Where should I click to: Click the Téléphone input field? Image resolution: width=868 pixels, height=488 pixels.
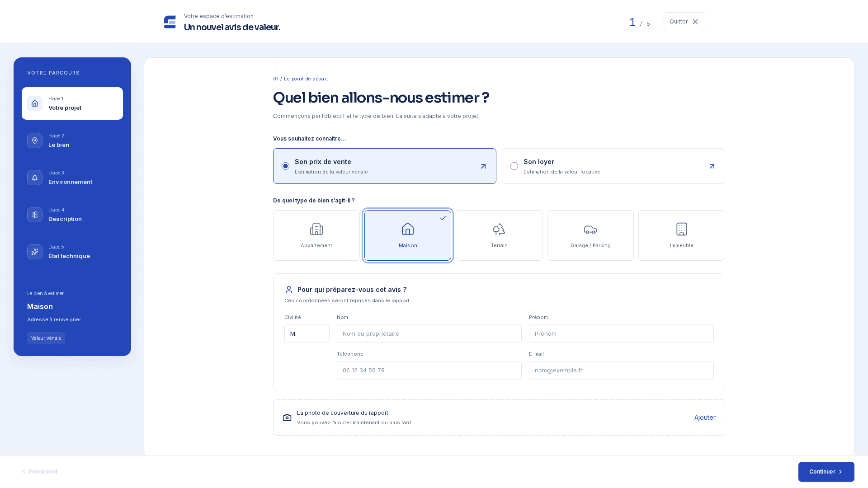[429, 371]
